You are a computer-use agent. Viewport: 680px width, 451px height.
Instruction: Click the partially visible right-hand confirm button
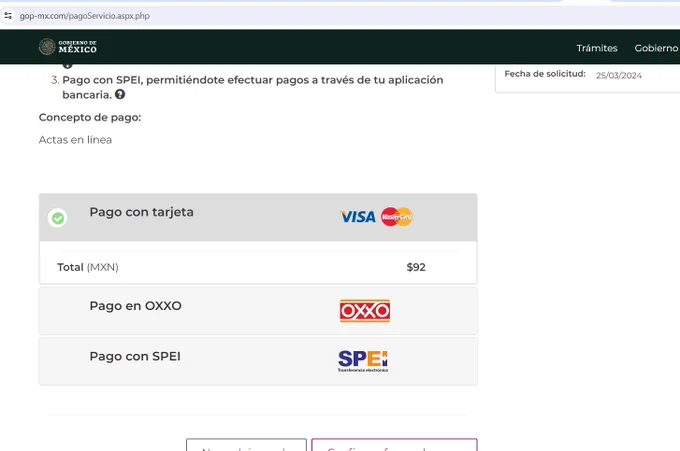[x=394, y=445]
